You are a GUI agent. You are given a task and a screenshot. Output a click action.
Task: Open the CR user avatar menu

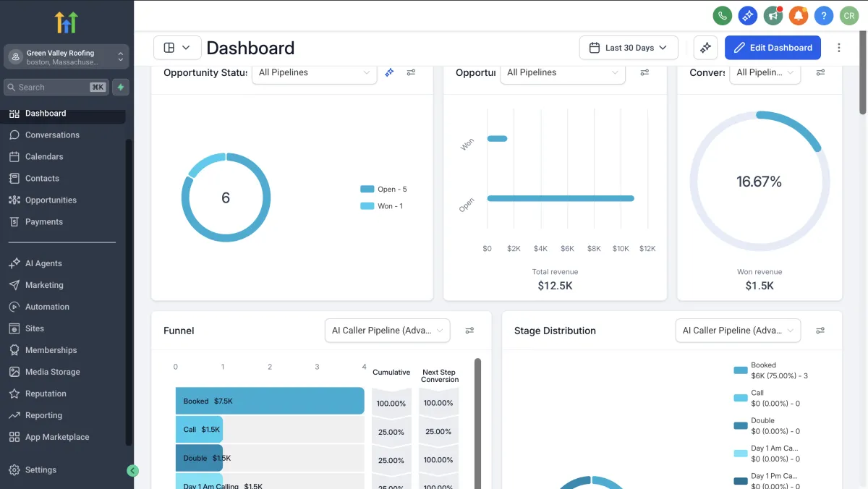coord(849,15)
